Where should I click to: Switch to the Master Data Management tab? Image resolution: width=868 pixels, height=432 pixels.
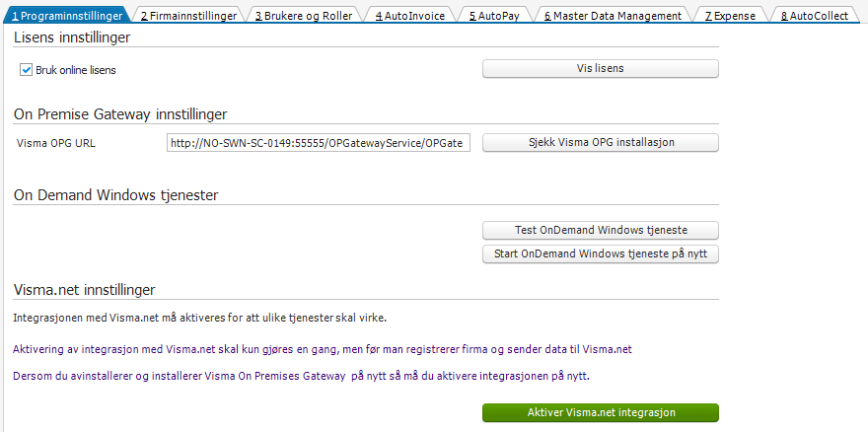click(x=613, y=16)
